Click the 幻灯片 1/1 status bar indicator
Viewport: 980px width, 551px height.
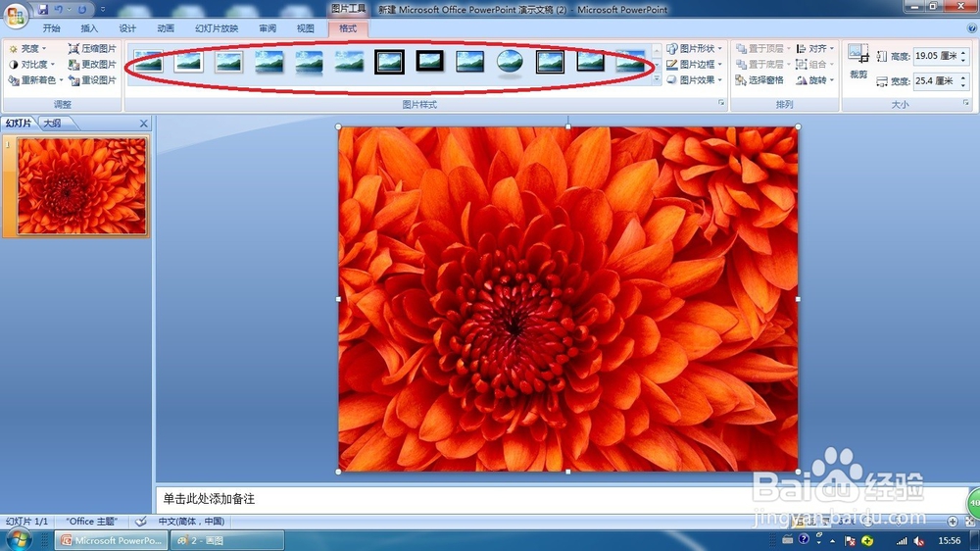[x=26, y=521]
